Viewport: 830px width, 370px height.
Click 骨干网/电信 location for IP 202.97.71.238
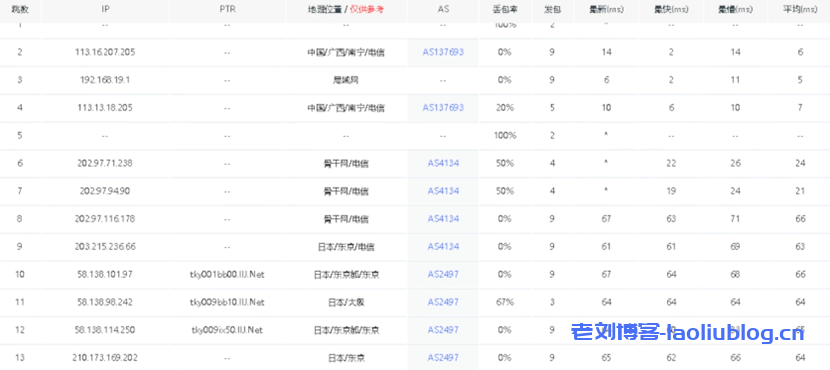[x=346, y=163]
